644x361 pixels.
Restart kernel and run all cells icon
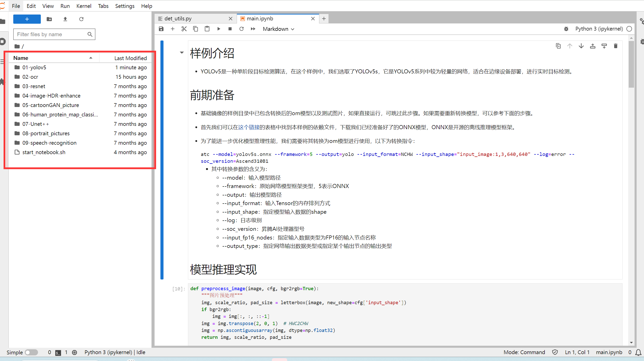click(253, 29)
